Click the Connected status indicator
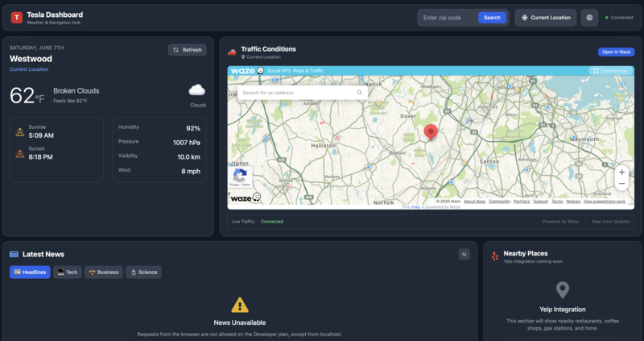 [619, 18]
